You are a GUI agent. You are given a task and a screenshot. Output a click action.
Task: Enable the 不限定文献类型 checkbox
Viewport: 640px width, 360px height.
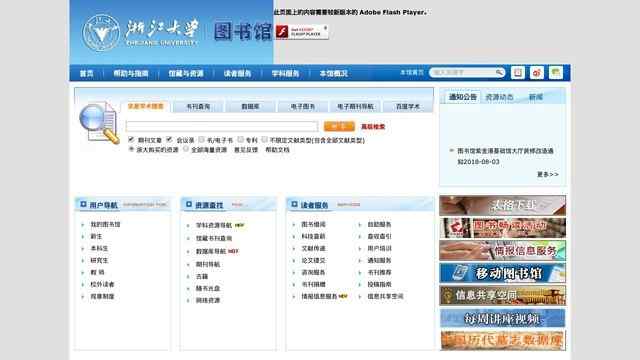264,140
